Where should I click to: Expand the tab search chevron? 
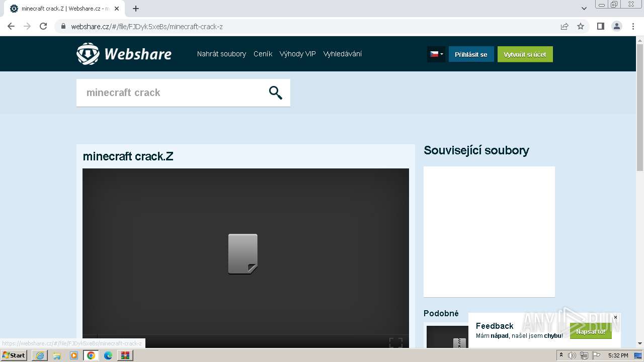(x=584, y=9)
